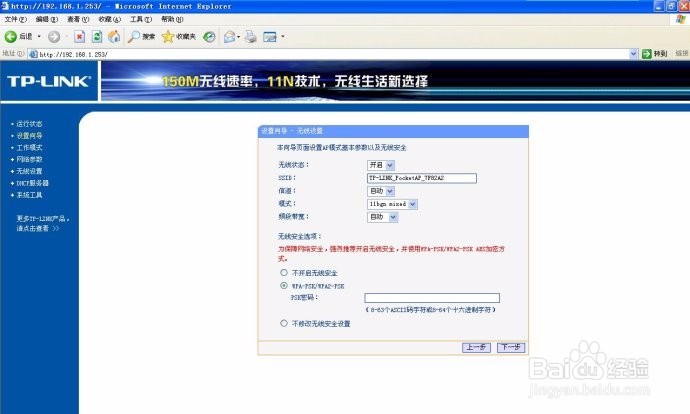
Task: Select 不开启无线安全 radio option
Action: (x=284, y=273)
